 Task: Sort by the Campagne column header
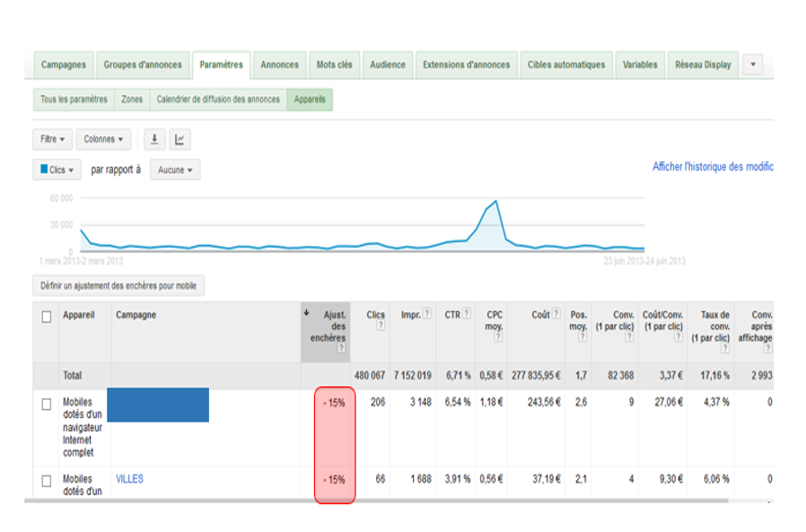[x=136, y=315]
